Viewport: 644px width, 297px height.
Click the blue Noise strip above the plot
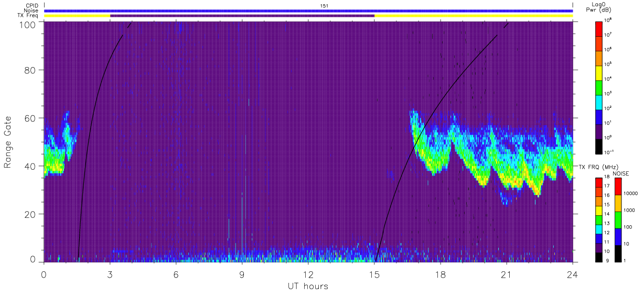(308, 10)
